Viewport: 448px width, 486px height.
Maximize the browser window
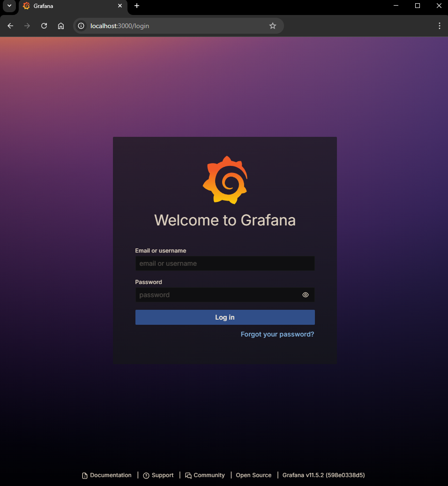click(418, 6)
